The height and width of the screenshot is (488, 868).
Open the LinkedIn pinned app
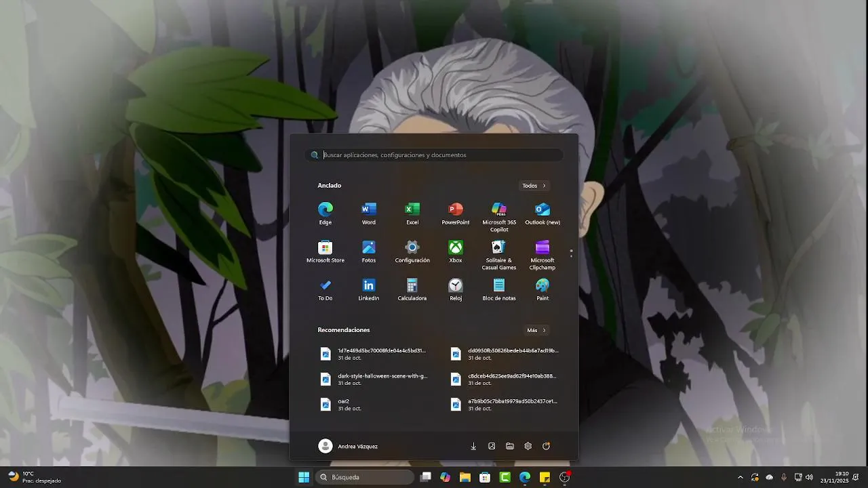tap(369, 289)
